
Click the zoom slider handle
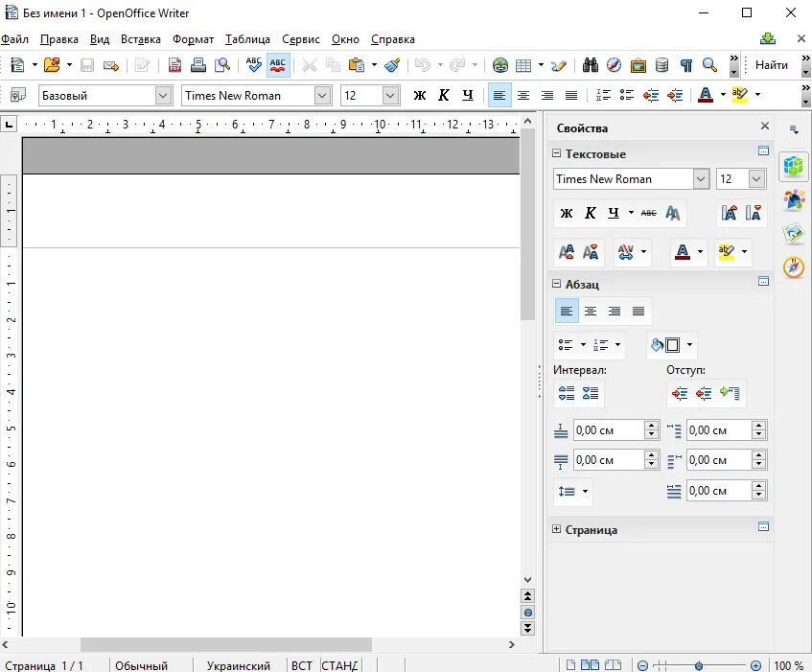click(x=699, y=666)
